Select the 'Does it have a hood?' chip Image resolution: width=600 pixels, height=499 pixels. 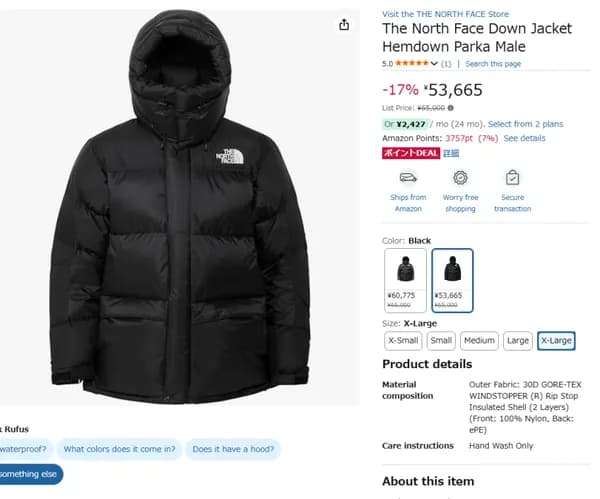(233, 449)
